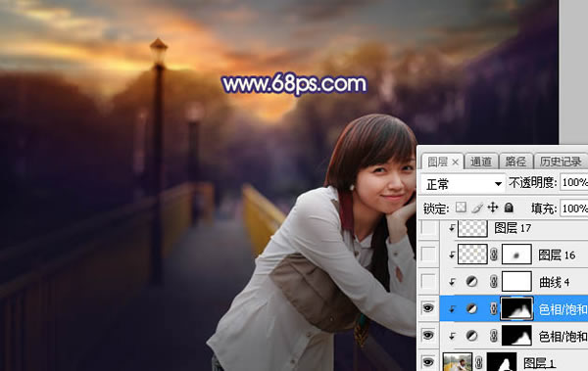Screen dimensions: 588x371
Task: Click the mask link chain on 图层 16
Action: coord(494,255)
